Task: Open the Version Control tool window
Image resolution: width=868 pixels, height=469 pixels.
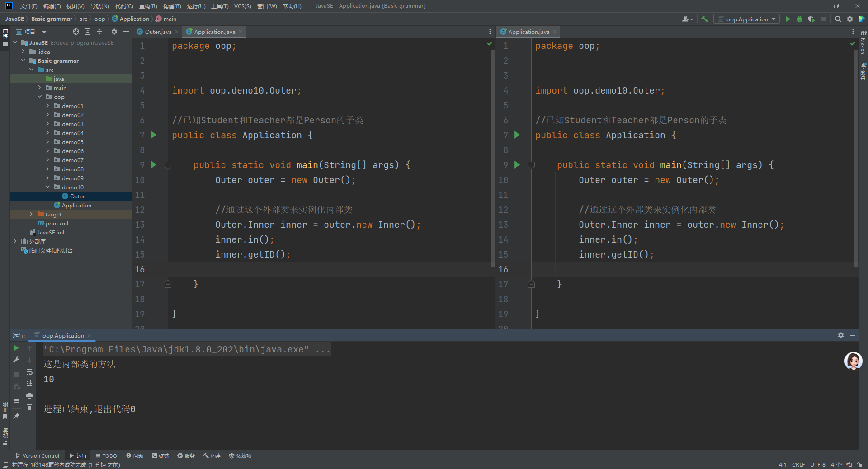Action: [x=37, y=455]
